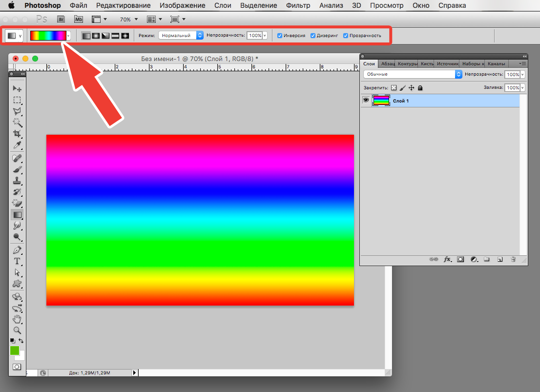Uncheck the Инверсия checkbox

[279, 36]
